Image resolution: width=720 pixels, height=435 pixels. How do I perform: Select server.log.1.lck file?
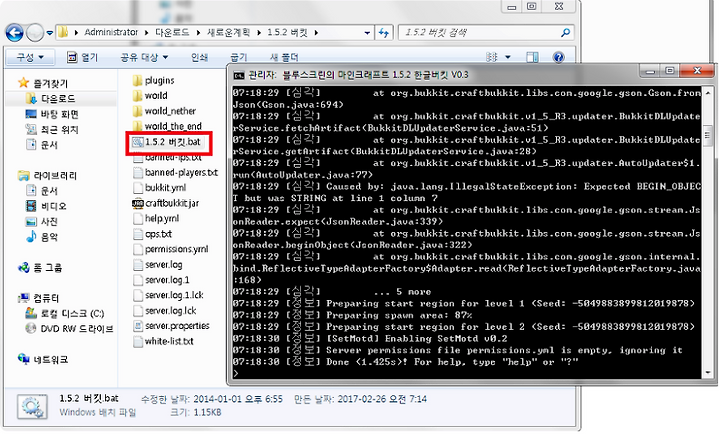(168, 295)
